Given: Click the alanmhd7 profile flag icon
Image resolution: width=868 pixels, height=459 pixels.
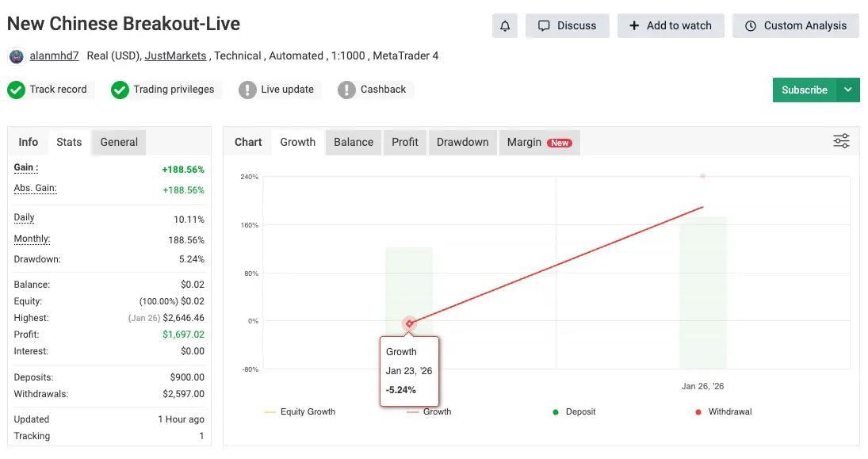Looking at the screenshot, I should [16, 55].
